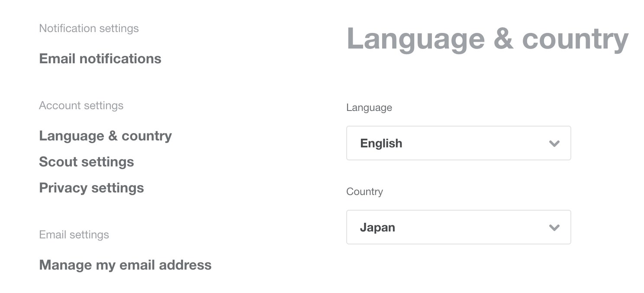644x293 pixels.
Task: Select Language & country in the sidebar
Action: [x=105, y=136]
